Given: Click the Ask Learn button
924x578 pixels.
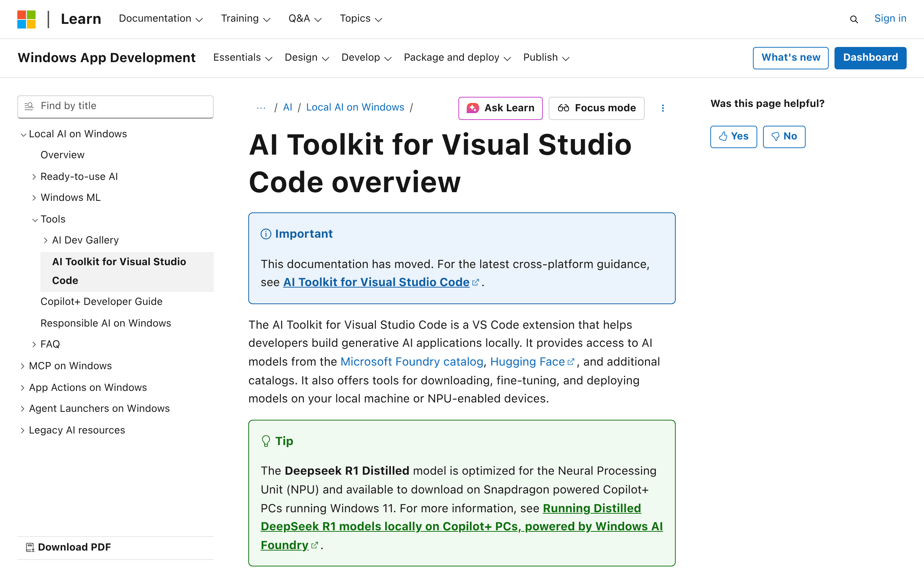Looking at the screenshot, I should tap(500, 108).
